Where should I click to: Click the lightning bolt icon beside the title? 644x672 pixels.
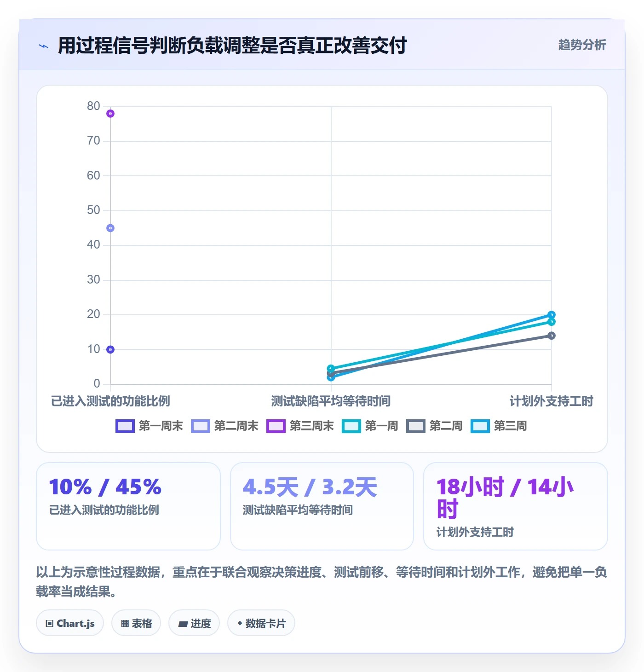point(44,46)
